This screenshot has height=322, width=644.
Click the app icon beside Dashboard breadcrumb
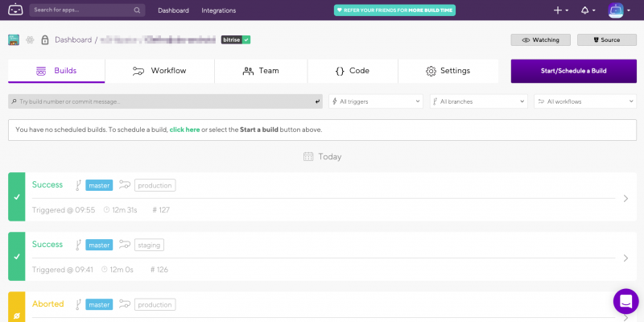[14, 39]
